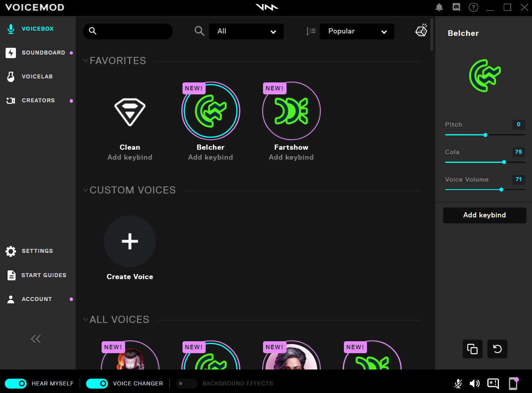Click the Create Voice plus button
The image size is (532, 393).
pos(130,241)
